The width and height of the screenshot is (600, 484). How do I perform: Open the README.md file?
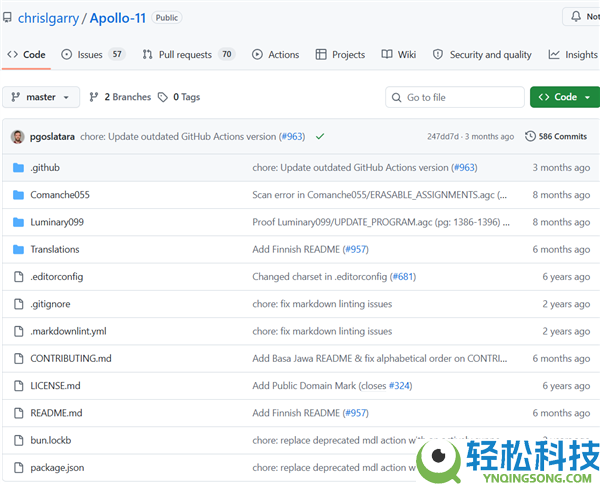56,413
